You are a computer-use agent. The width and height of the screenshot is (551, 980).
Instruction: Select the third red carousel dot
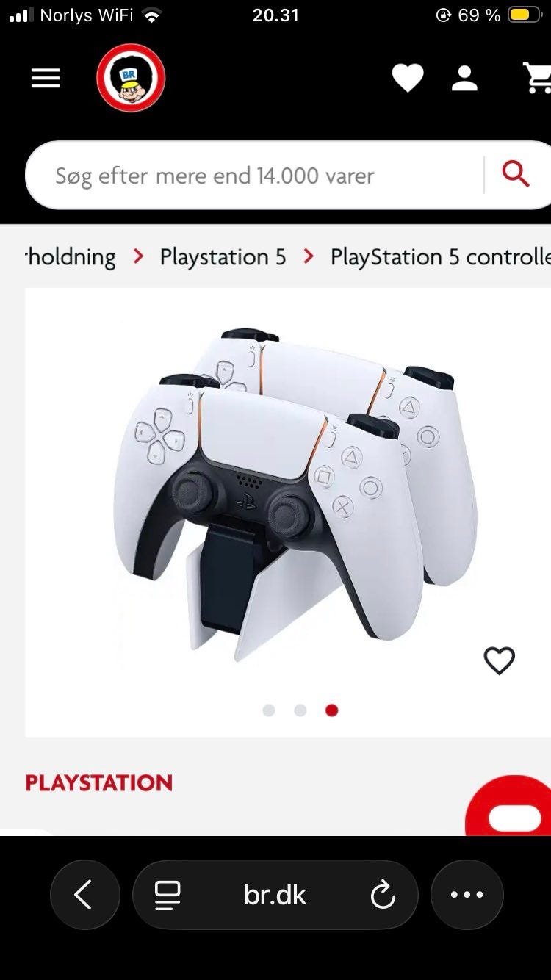click(332, 710)
